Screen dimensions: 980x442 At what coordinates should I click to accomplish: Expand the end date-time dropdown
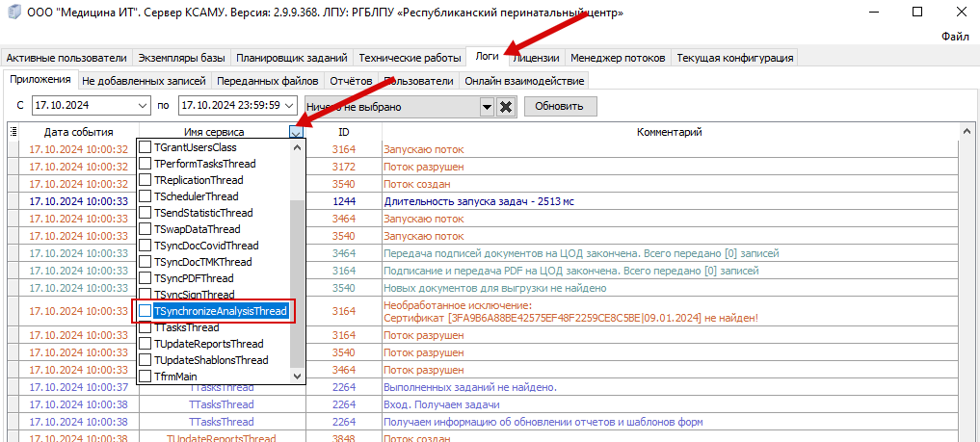(289, 106)
